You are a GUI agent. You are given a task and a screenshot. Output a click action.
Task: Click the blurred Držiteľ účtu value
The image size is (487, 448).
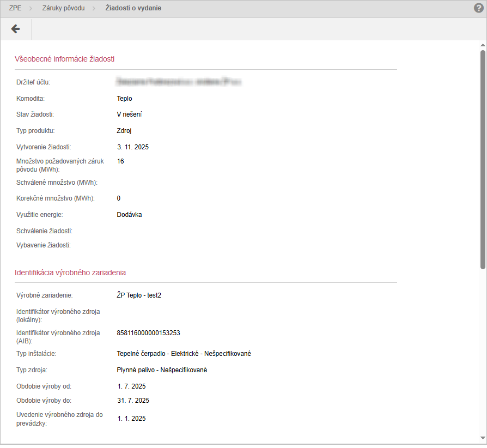click(179, 82)
